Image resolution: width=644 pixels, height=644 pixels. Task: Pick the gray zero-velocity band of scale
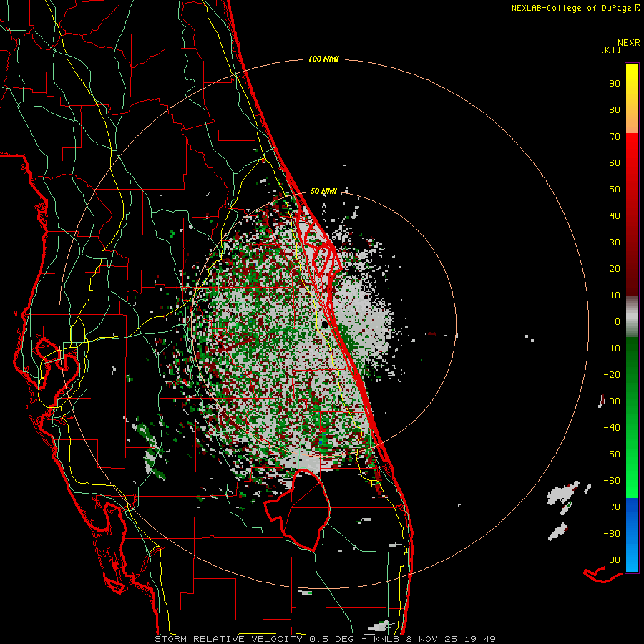632,317
